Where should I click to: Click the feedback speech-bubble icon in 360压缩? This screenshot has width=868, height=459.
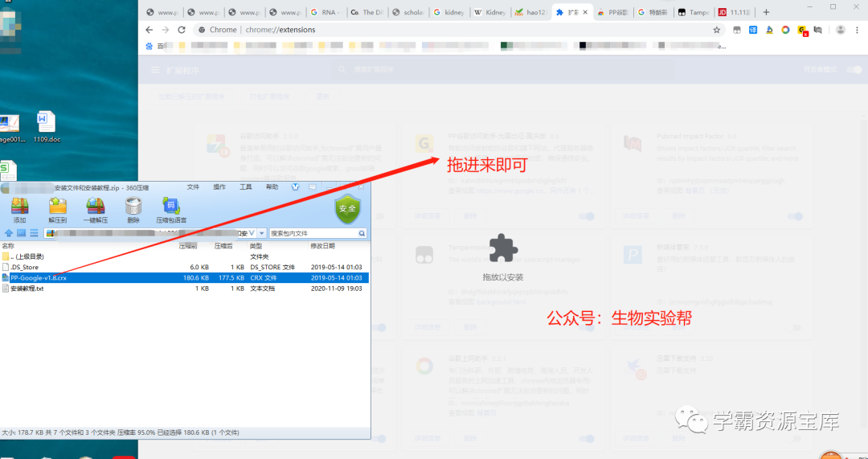coord(312,187)
